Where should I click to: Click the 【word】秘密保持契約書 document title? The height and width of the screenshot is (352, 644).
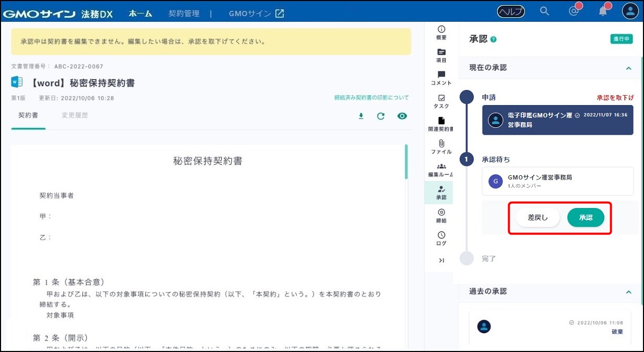coord(81,83)
